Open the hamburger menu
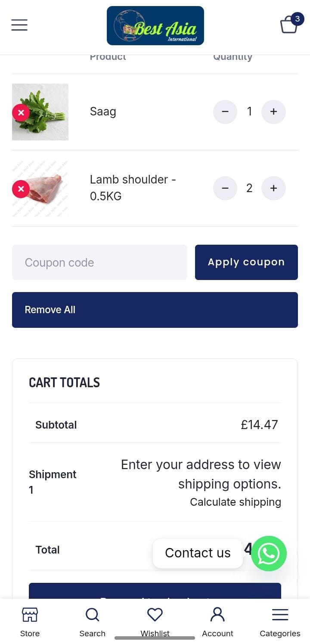This screenshot has height=644, width=310. (19, 25)
